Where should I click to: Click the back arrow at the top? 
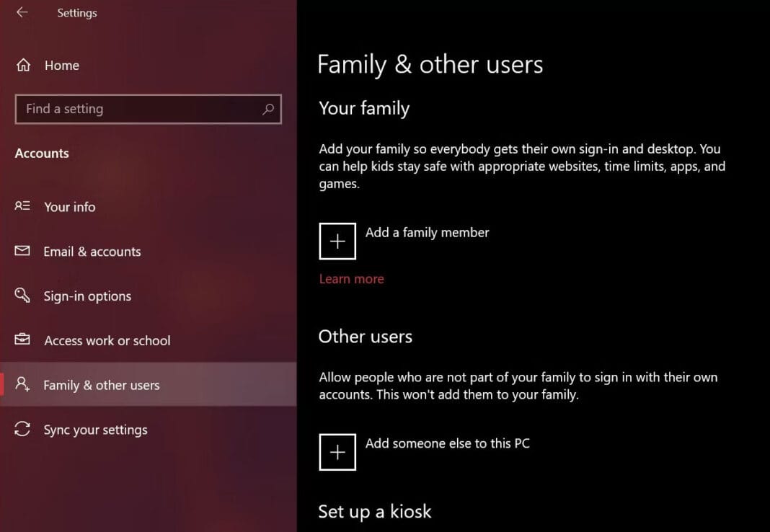point(22,12)
